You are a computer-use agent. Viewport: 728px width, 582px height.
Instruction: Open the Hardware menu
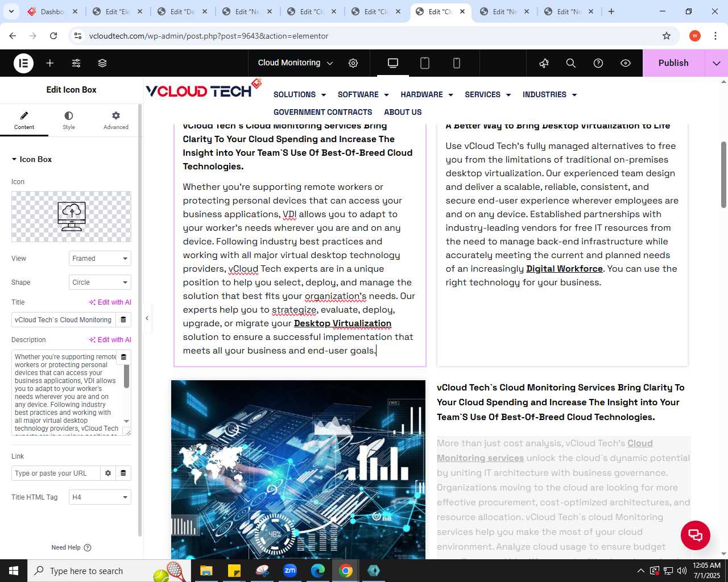tap(427, 95)
